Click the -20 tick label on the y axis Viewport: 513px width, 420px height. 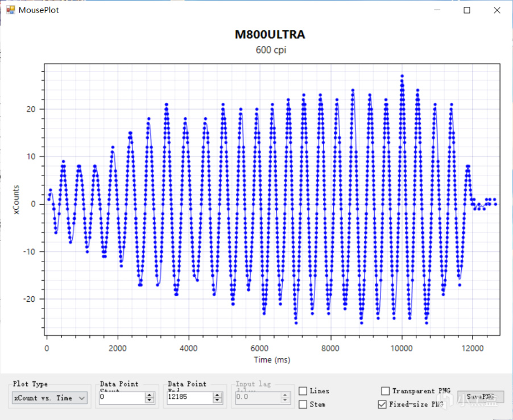coord(29,299)
